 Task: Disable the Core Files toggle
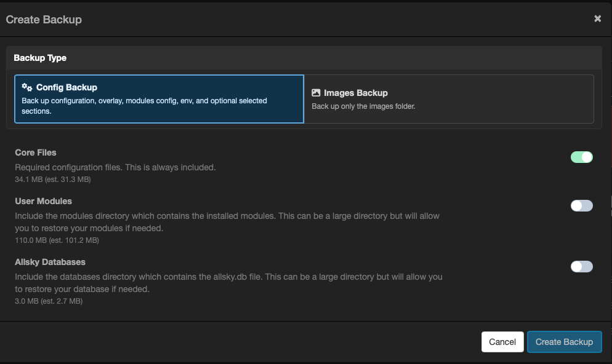point(581,157)
